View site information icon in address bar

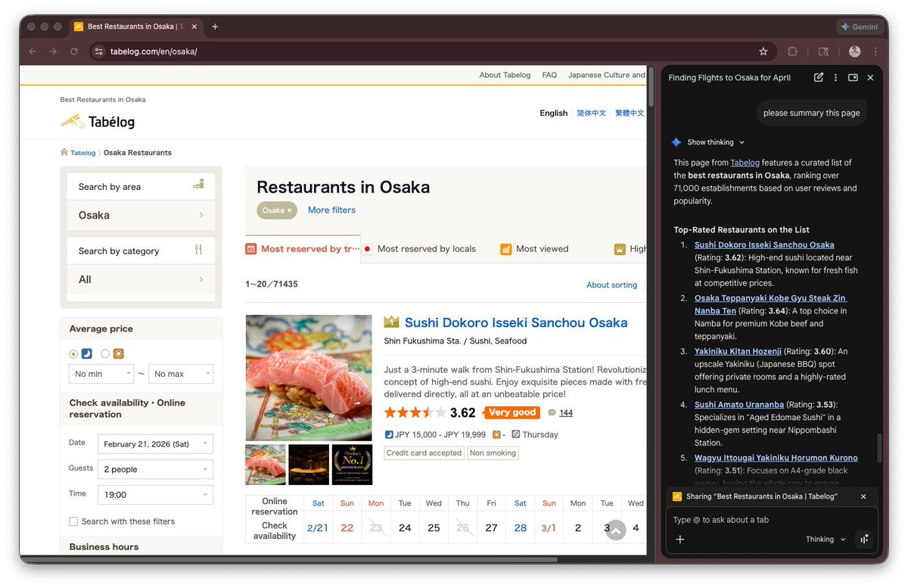click(98, 51)
